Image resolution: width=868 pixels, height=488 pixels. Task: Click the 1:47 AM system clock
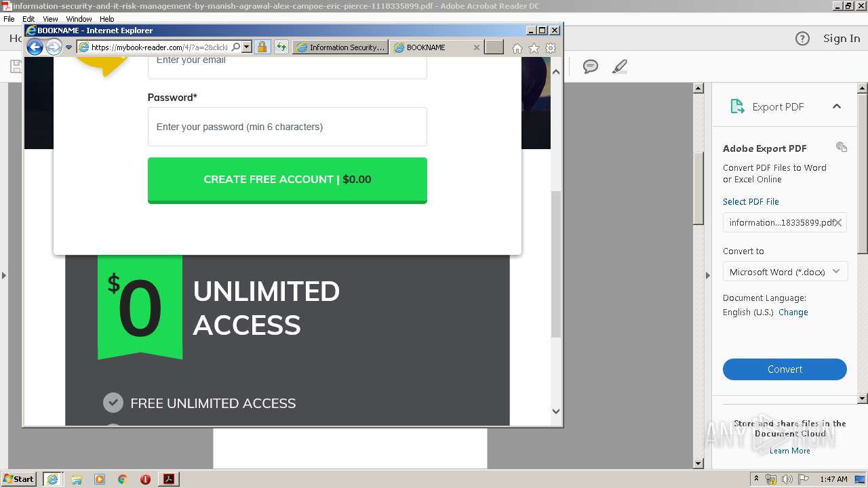point(833,479)
